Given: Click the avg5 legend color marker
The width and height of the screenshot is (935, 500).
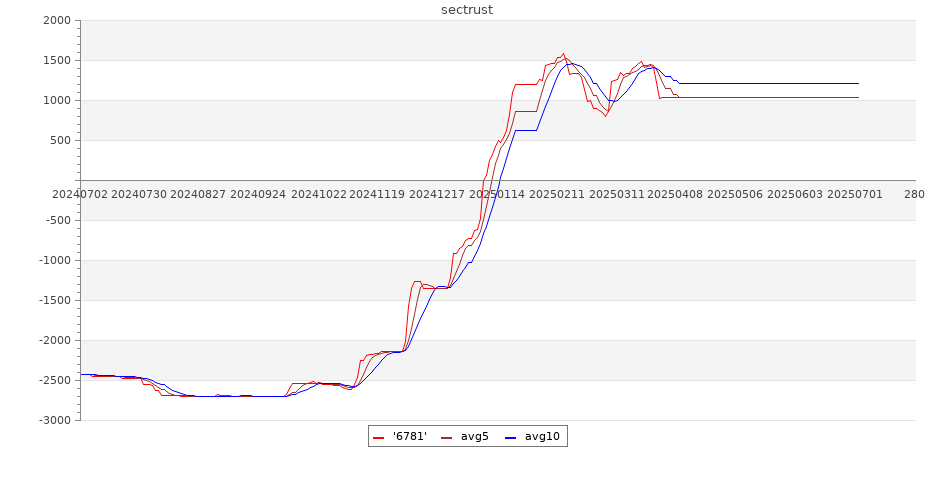Looking at the screenshot, I should pos(446,437).
